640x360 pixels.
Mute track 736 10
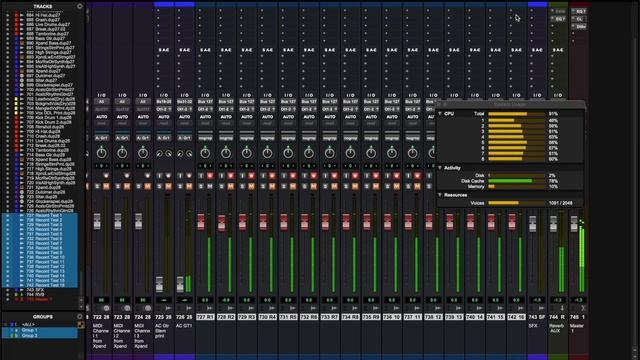tap(397, 186)
